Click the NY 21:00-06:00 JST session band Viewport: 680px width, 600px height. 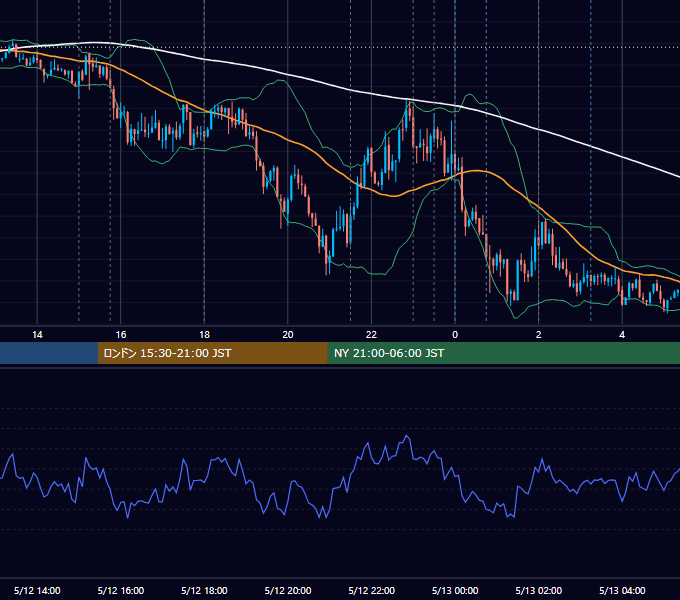pyautogui.click(x=503, y=353)
